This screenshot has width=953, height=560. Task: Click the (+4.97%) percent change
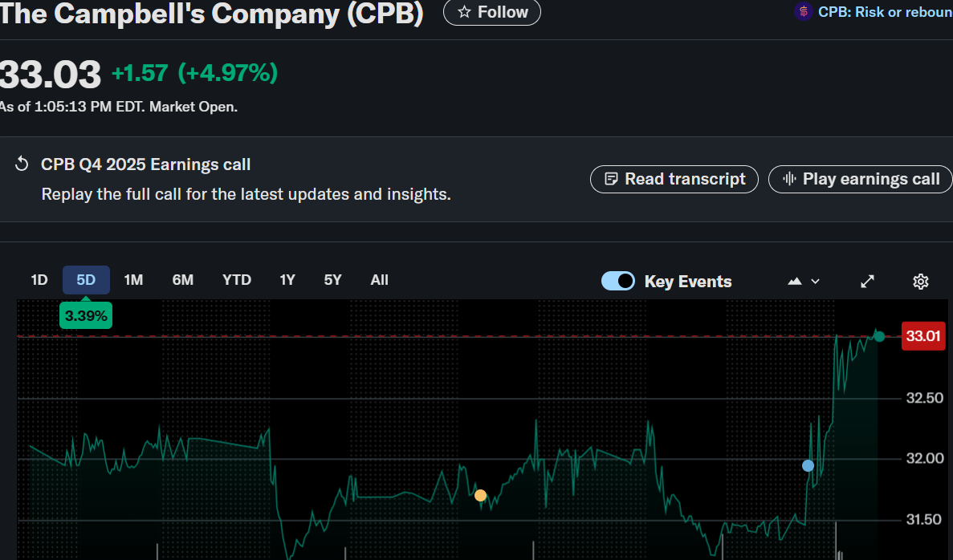(x=228, y=74)
